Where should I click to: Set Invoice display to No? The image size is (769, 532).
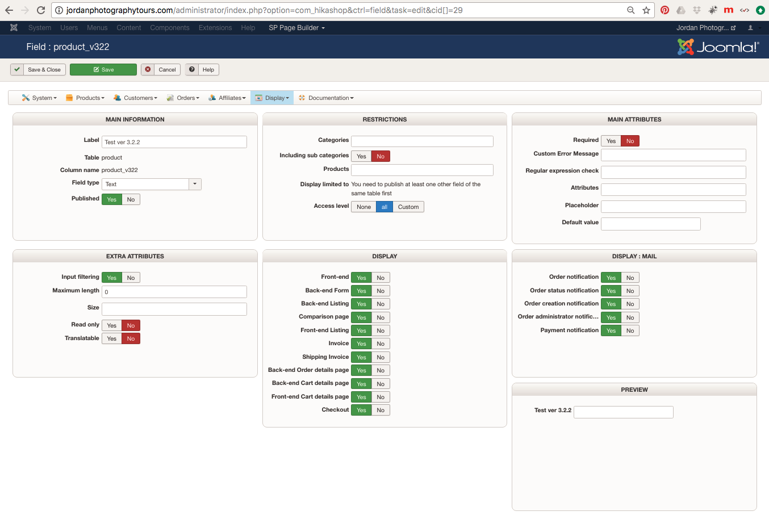(x=381, y=344)
